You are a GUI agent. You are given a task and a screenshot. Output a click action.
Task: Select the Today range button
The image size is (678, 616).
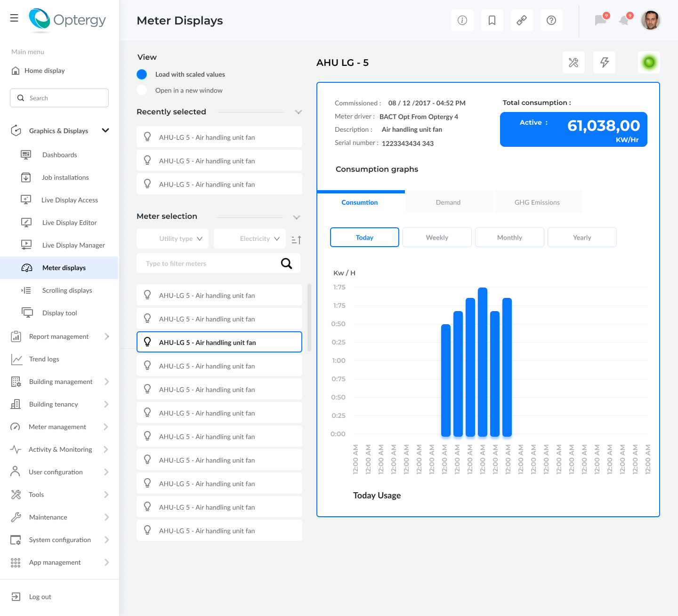(364, 237)
